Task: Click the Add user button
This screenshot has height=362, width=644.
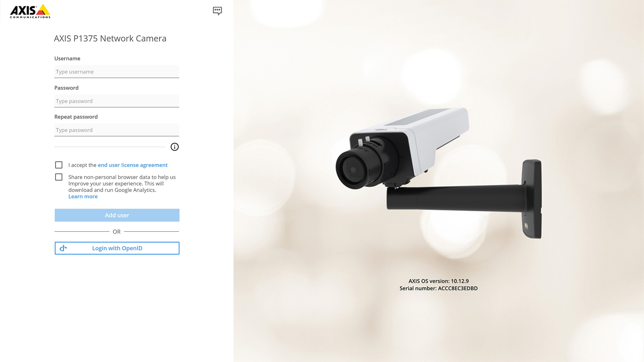Action: click(x=117, y=215)
